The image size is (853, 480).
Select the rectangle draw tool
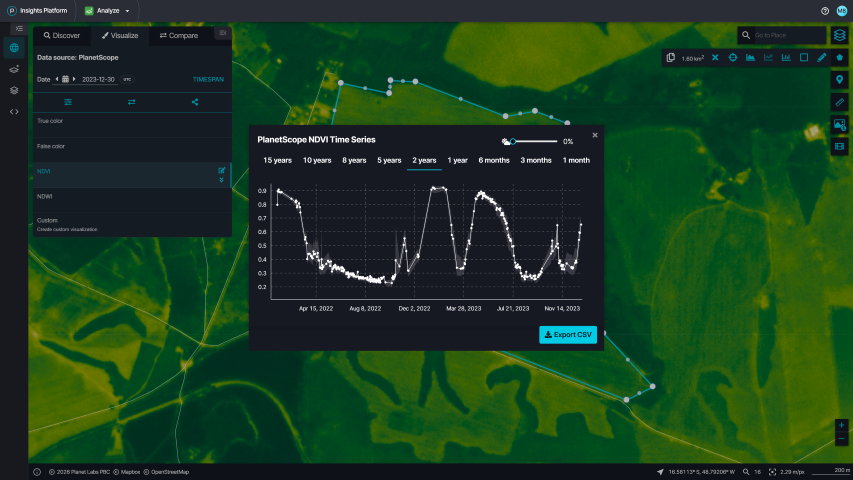(x=804, y=58)
